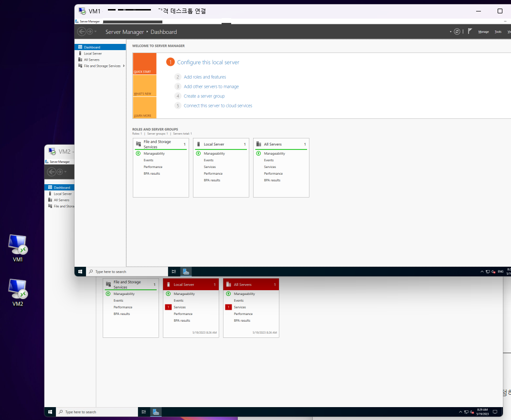This screenshot has width=511, height=420.
Task: Click the volume icon in VM1 system tray
Action: 493,272
